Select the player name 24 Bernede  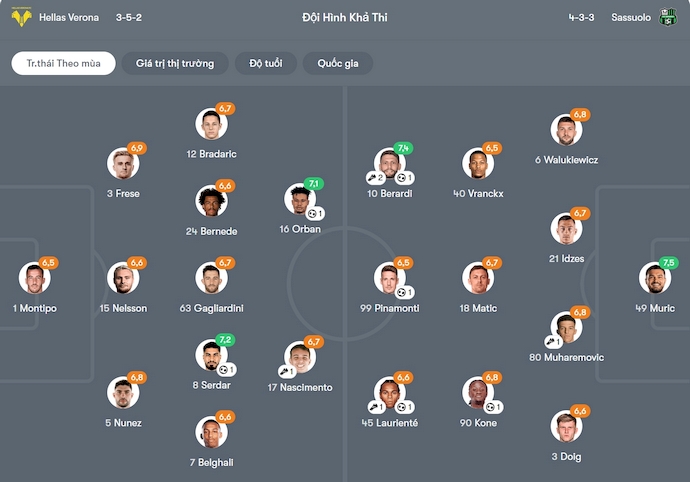point(211,231)
